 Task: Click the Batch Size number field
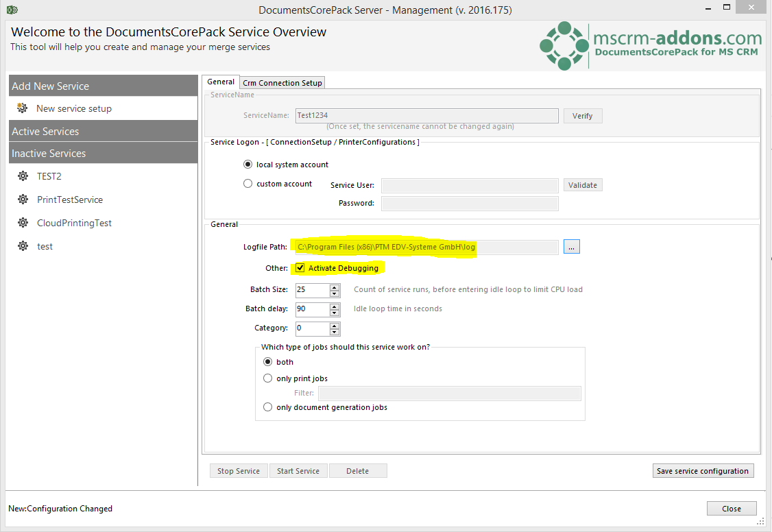(x=313, y=290)
